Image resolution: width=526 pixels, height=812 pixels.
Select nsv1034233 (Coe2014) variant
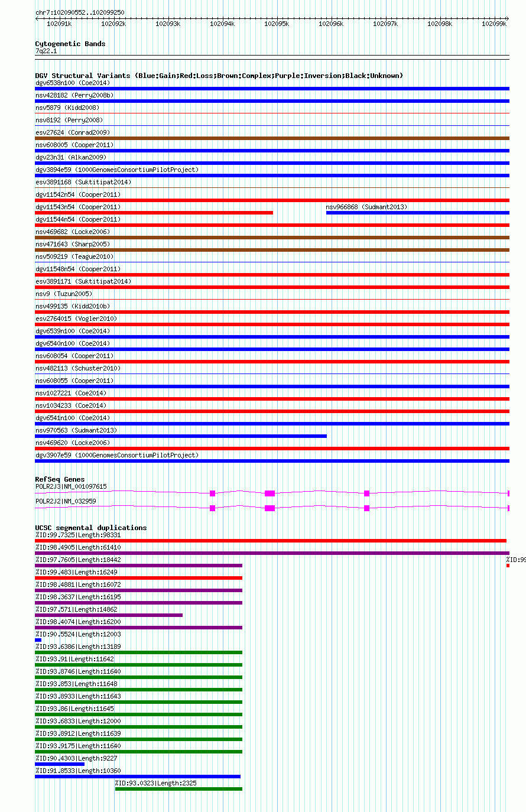click(71, 405)
